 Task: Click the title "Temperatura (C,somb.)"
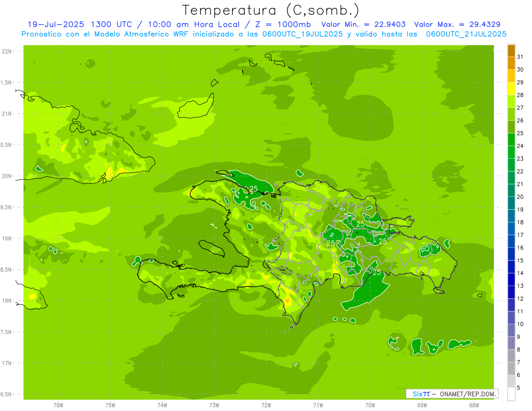(271, 10)
